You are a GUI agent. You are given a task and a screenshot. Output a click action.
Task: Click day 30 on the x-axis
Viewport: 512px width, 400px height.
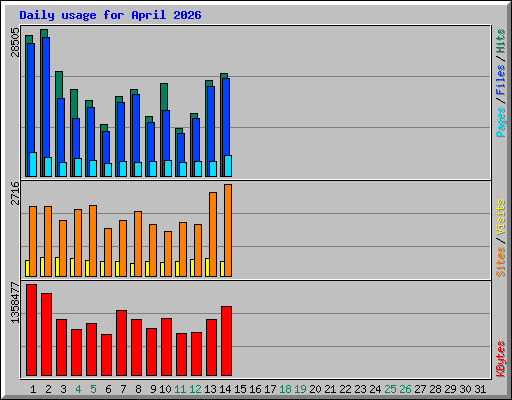[x=465, y=389]
